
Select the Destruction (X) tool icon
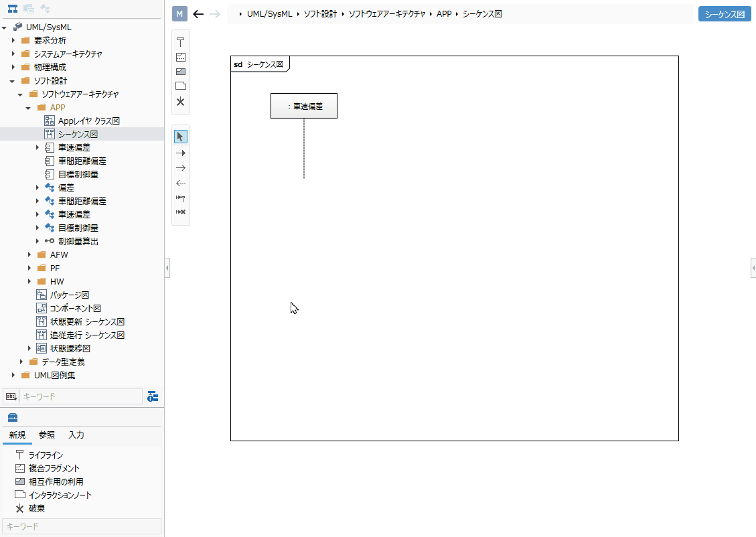pyautogui.click(x=180, y=101)
